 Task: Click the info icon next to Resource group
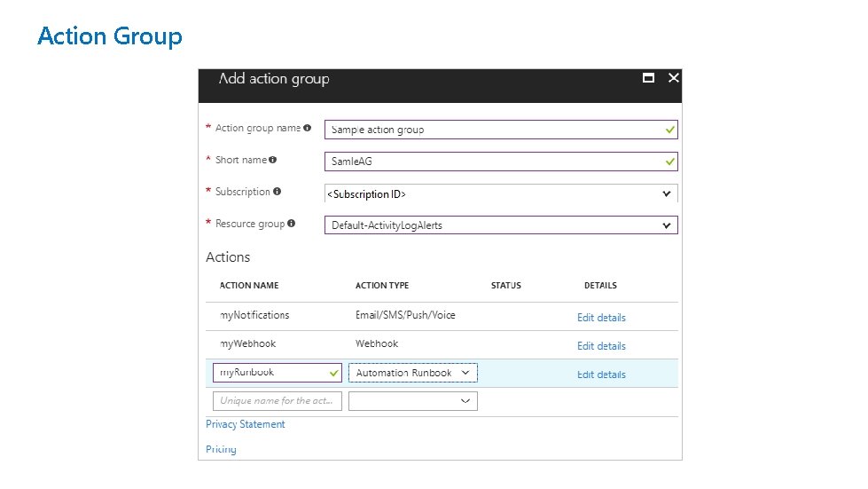(292, 224)
